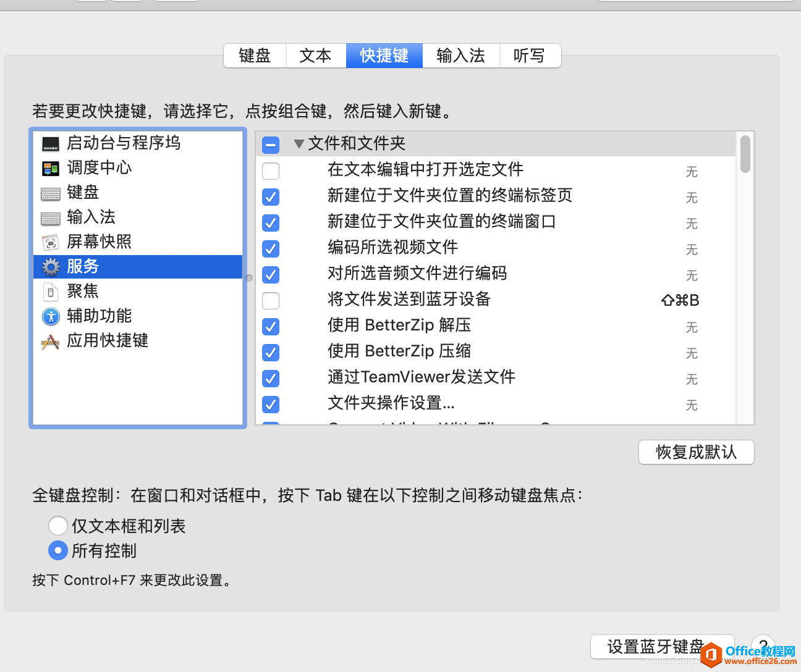Select 调度中心 in the category list
801x672 pixels.
pyautogui.click(x=138, y=168)
